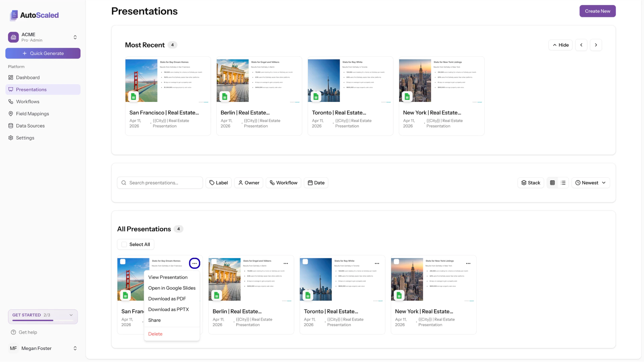Select Workflows in the sidebar

(28, 102)
